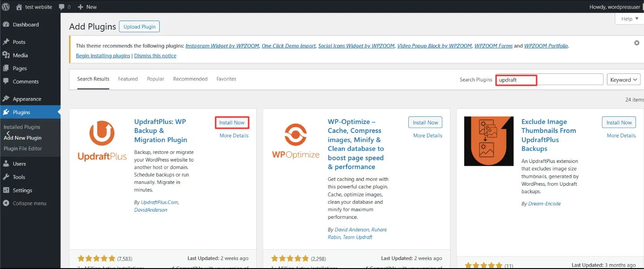The height and width of the screenshot is (269, 644).
Task: Open WPZOOM Portfolio link
Action: 546,46
